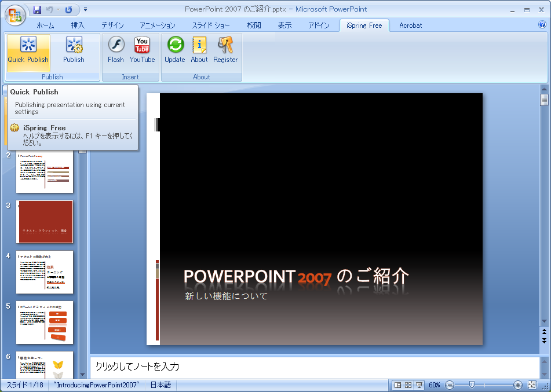Image resolution: width=551 pixels, height=392 pixels.
Task: Save the presentation from Quick Access
Action: (x=37, y=10)
